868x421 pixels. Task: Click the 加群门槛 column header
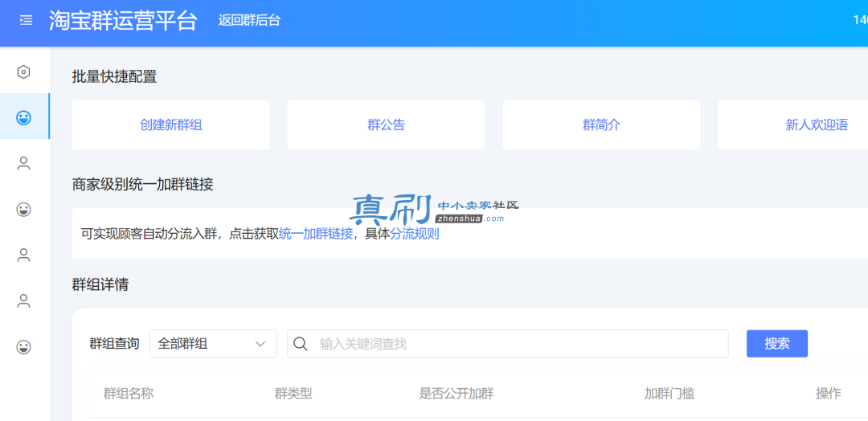point(669,394)
